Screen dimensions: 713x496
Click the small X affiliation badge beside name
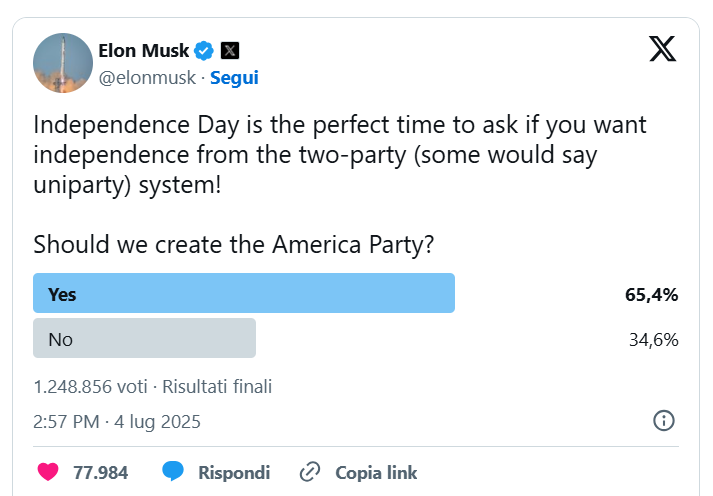click(x=230, y=50)
